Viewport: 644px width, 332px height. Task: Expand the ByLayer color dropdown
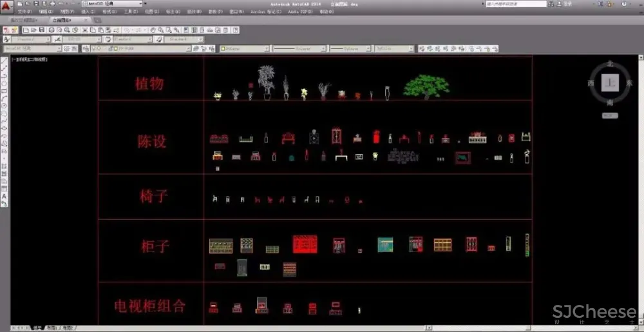coord(265,48)
